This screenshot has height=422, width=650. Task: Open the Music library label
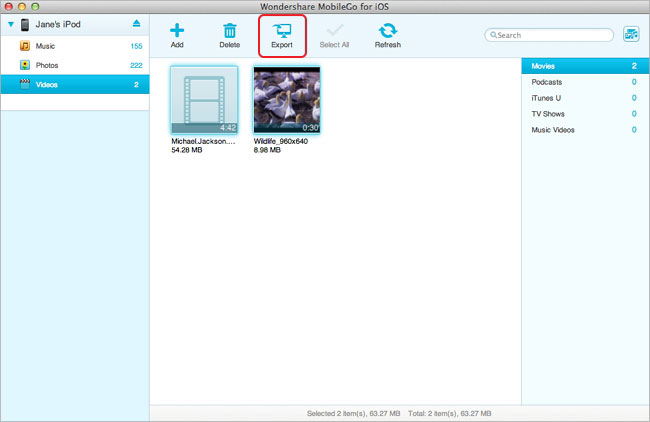pos(45,46)
